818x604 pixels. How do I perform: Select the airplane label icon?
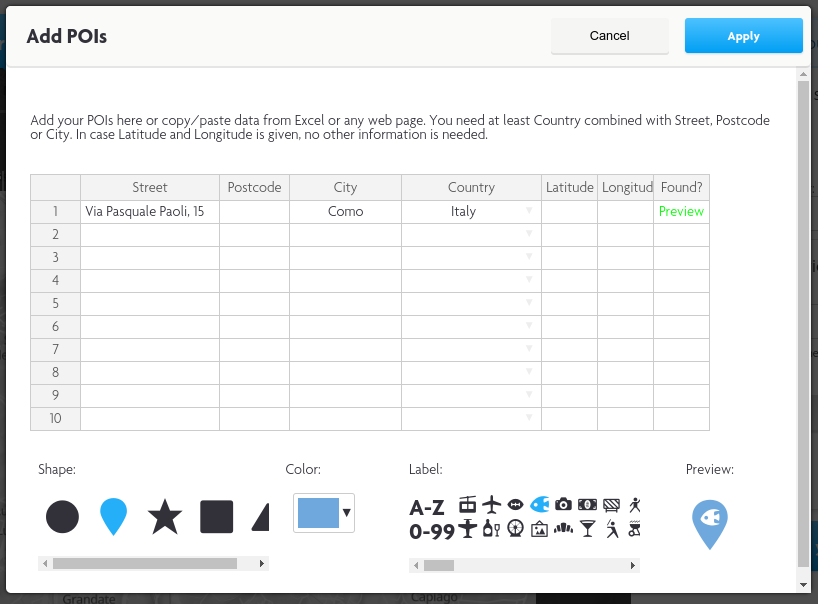click(x=491, y=505)
